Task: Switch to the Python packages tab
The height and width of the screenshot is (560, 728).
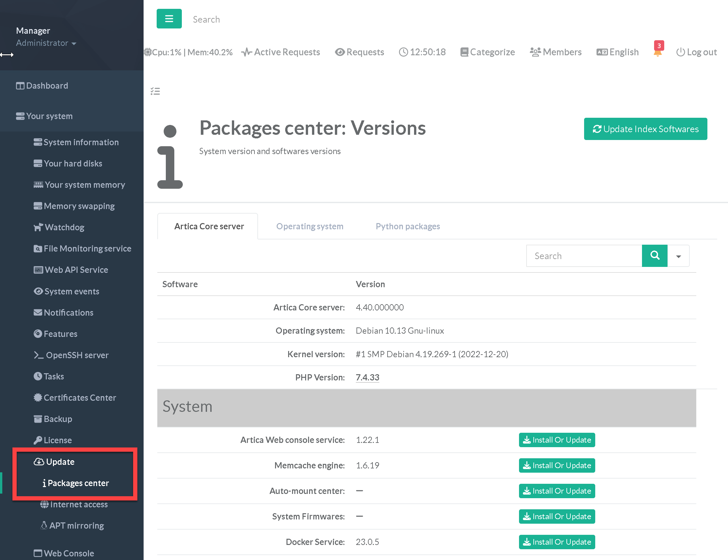Action: [407, 226]
